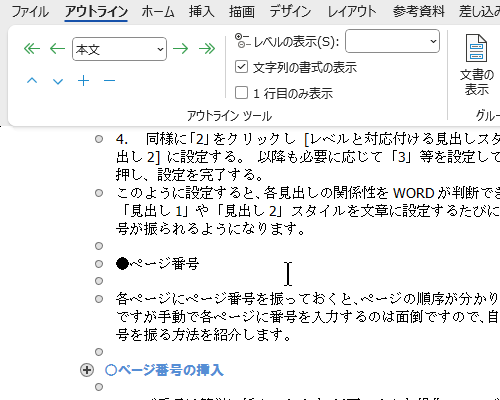This screenshot has width=500, height=400.
Task: Click the heading text ○ページ番号の挿入
Action: coord(164,370)
